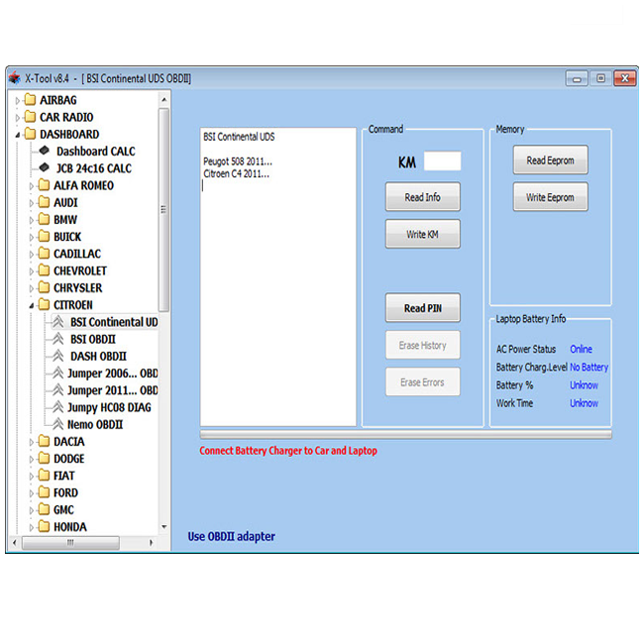Click the horizontal scroll-right arrow of tree
This screenshot has height=644, width=644.
[152, 543]
